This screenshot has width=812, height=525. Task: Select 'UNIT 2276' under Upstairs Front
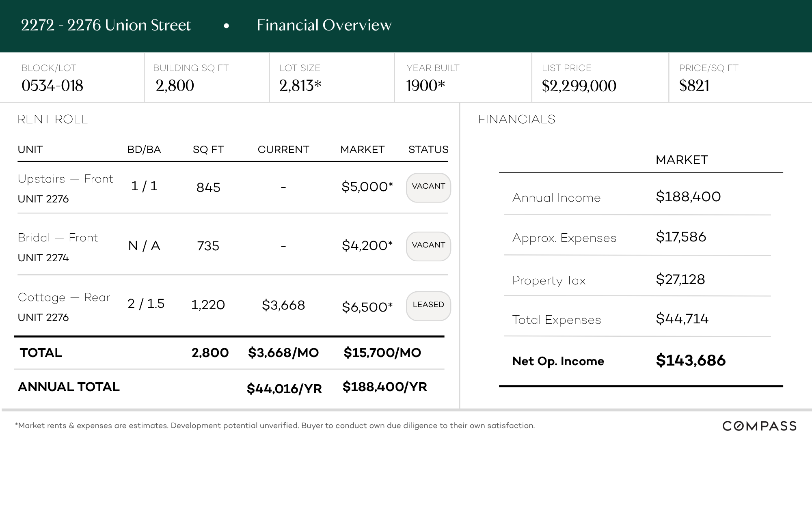tap(43, 199)
